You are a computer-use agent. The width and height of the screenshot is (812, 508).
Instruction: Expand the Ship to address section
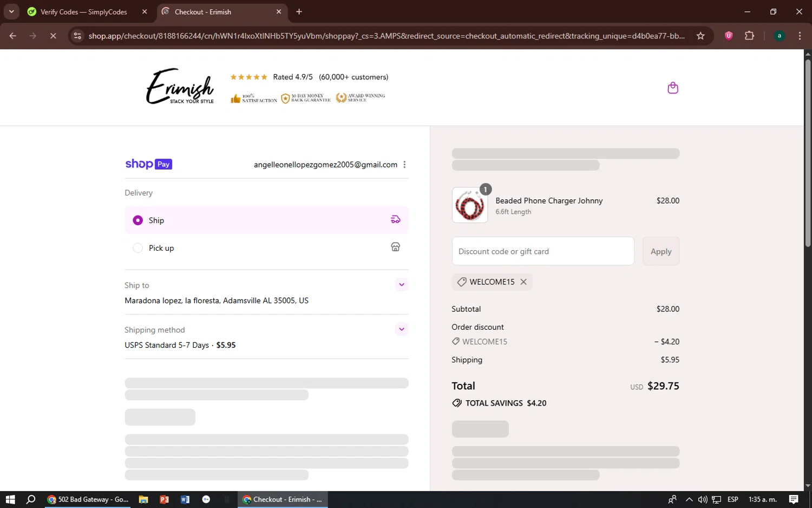[402, 285]
